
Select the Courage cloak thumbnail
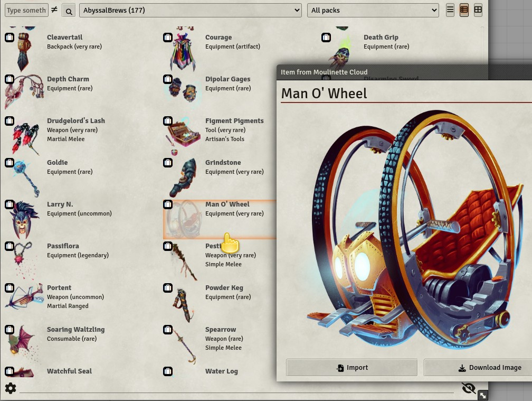183,52
